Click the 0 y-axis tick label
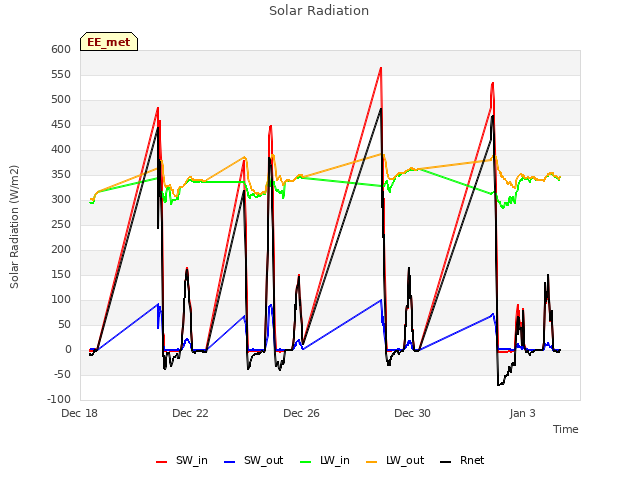The width and height of the screenshot is (640, 480). tap(69, 349)
